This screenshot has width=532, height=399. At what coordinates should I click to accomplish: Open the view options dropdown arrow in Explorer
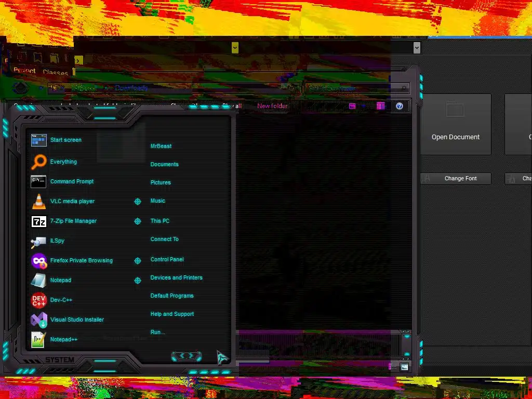(x=363, y=106)
